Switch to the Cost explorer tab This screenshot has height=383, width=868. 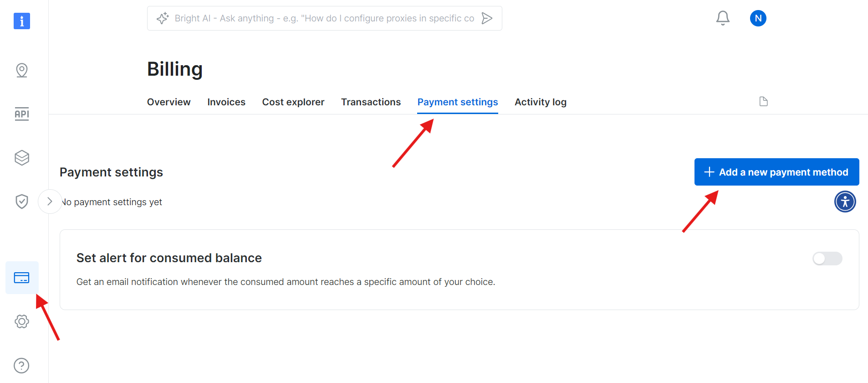(x=293, y=102)
